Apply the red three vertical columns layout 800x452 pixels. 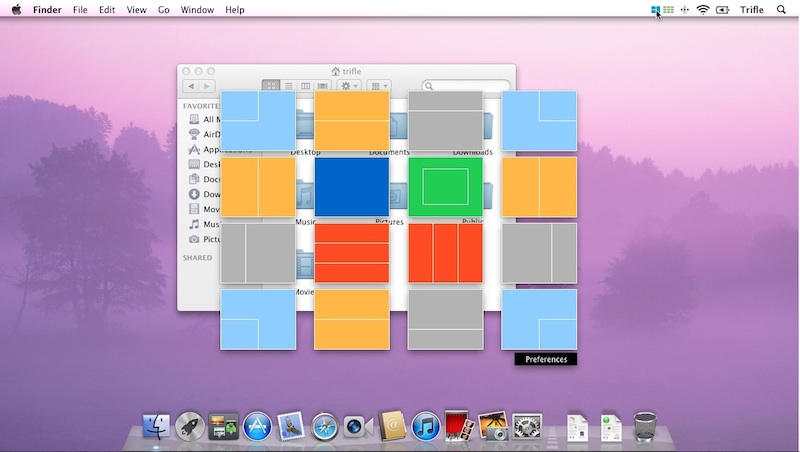[445, 253]
